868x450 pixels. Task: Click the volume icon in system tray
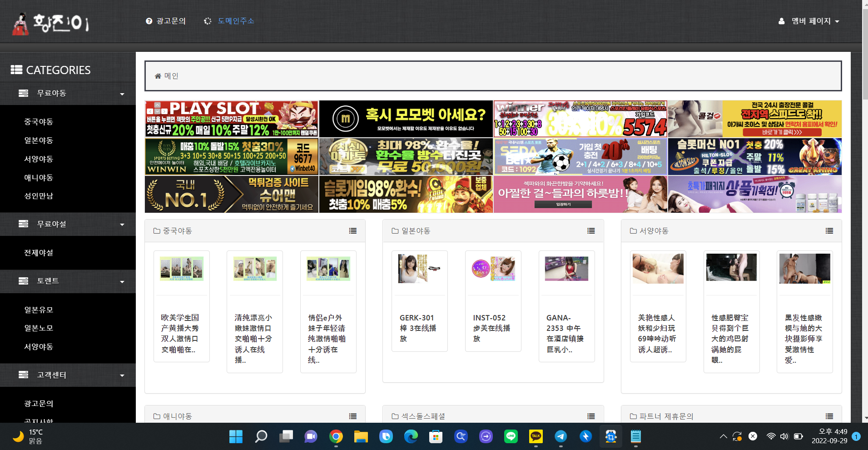pyautogui.click(x=784, y=436)
